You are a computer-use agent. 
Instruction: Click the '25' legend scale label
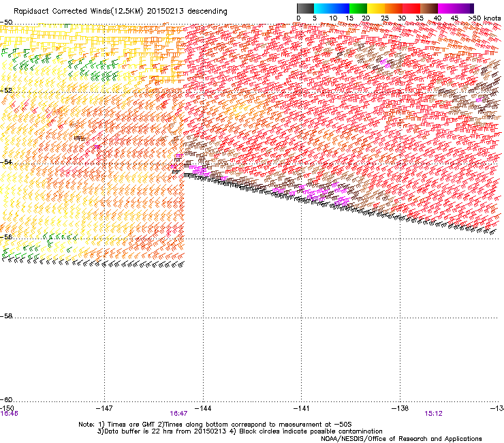tap(385, 18)
